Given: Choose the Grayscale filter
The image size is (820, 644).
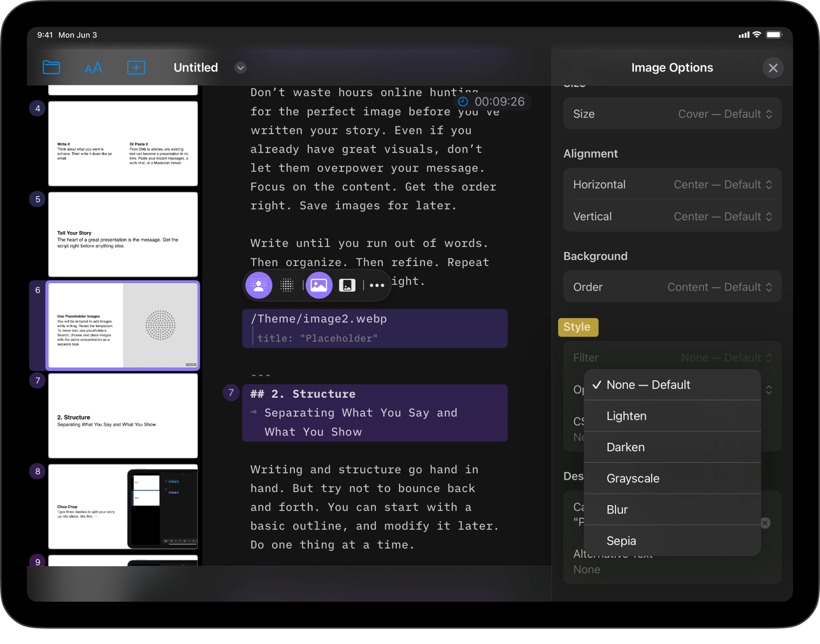Looking at the screenshot, I should (x=672, y=479).
